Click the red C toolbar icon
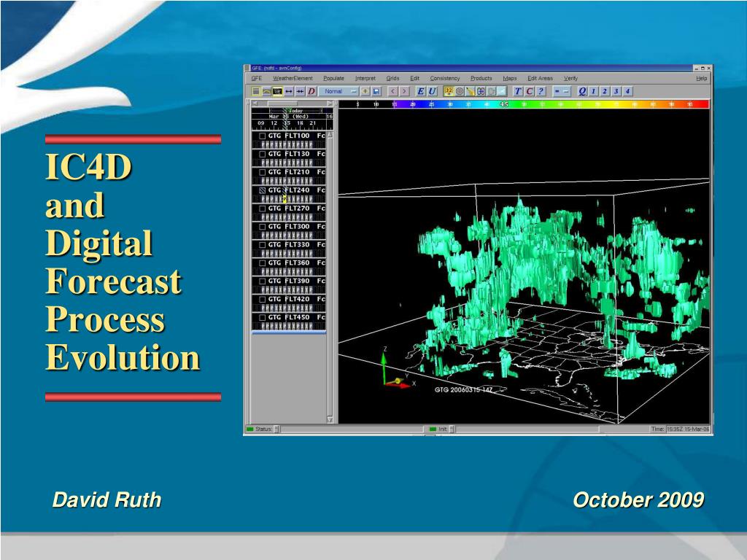The width and height of the screenshot is (747, 560). [x=530, y=91]
